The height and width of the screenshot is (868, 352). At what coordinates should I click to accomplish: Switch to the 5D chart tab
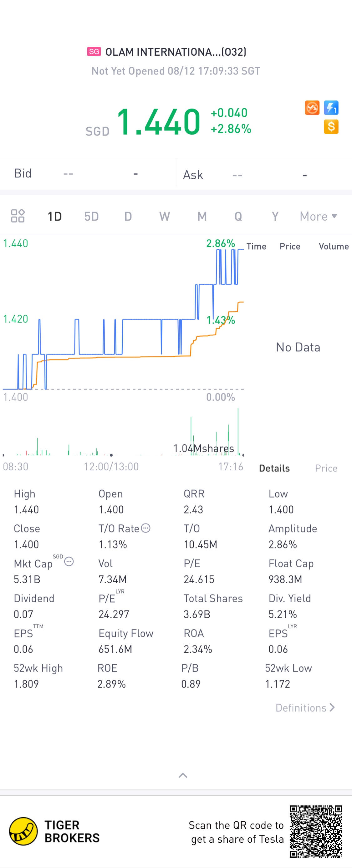click(91, 216)
